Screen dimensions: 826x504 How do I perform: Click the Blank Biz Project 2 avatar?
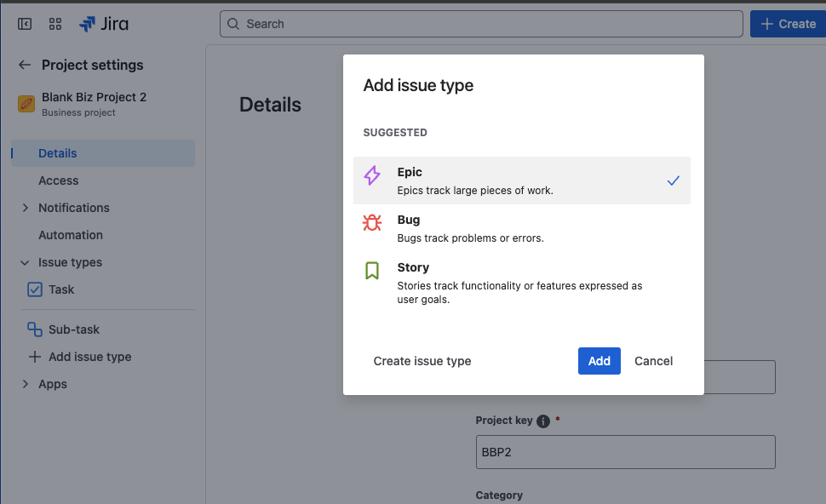click(26, 104)
